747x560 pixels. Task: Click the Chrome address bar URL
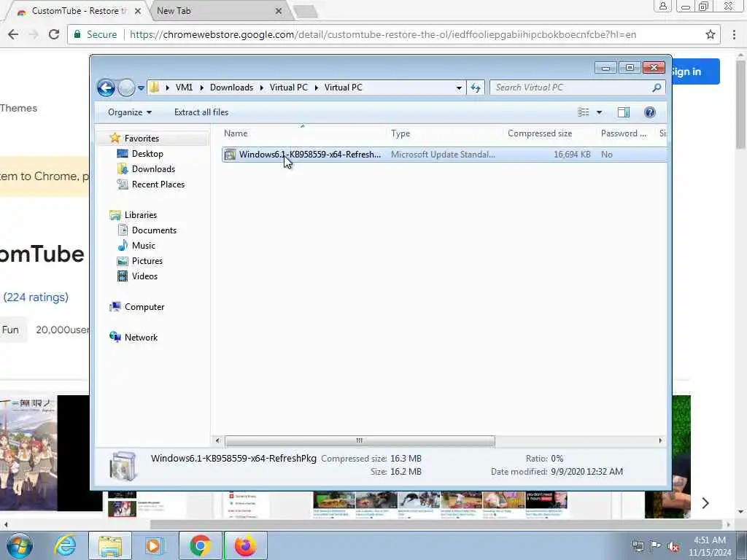[382, 34]
